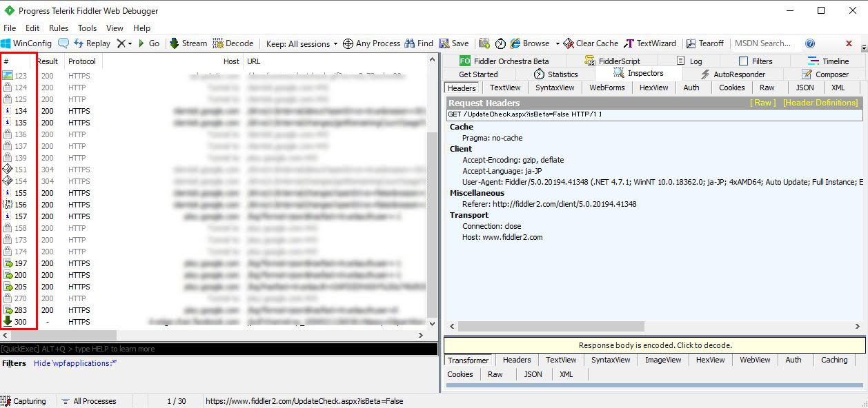The image size is (868, 408).
Task: Open the View menu
Action: coord(115,28)
